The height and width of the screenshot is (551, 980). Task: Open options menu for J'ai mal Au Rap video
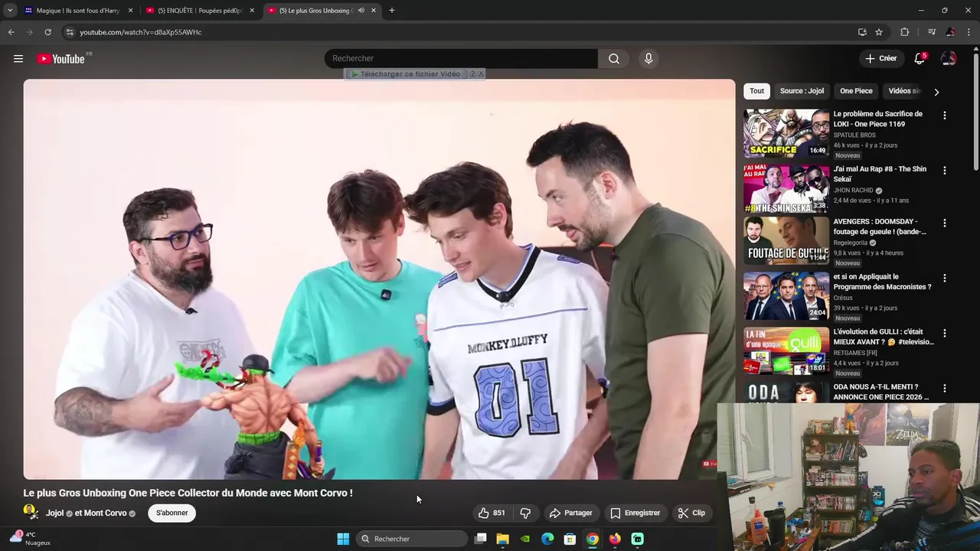click(x=944, y=171)
